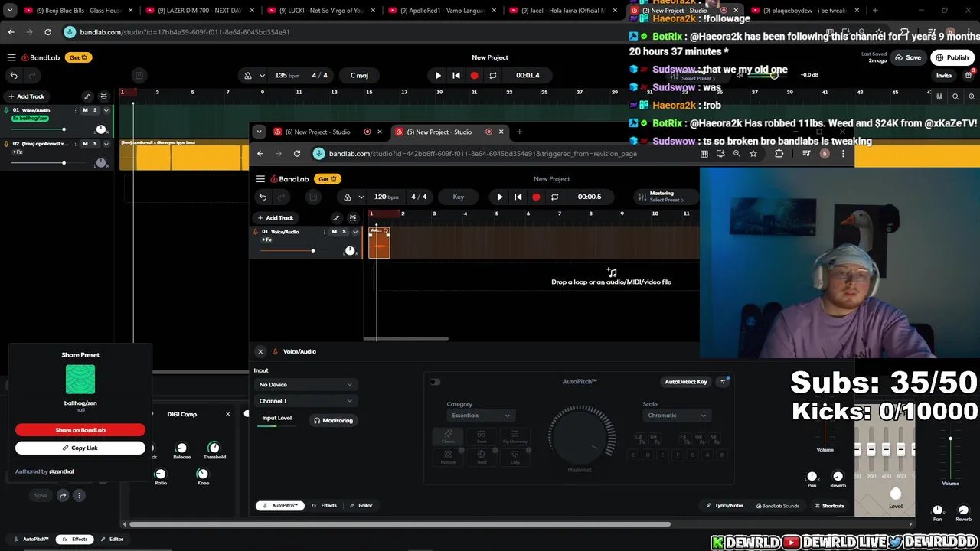Open the Fx ballhog/zen preset chip

coord(31,119)
